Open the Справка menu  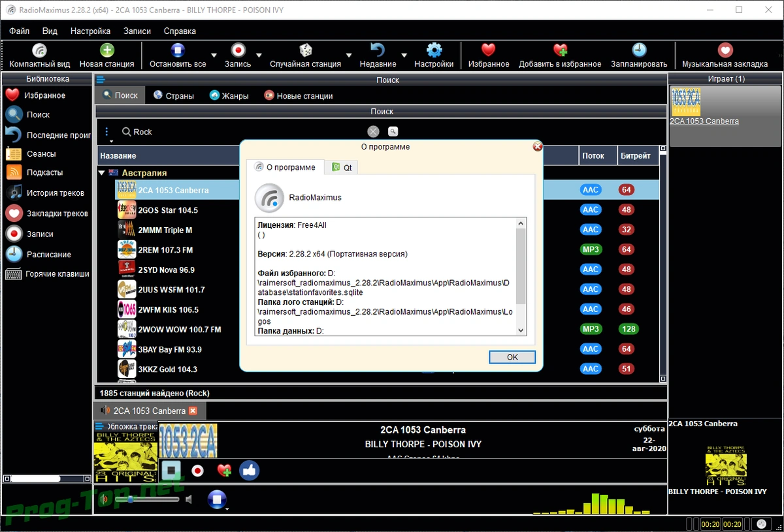pyautogui.click(x=180, y=31)
